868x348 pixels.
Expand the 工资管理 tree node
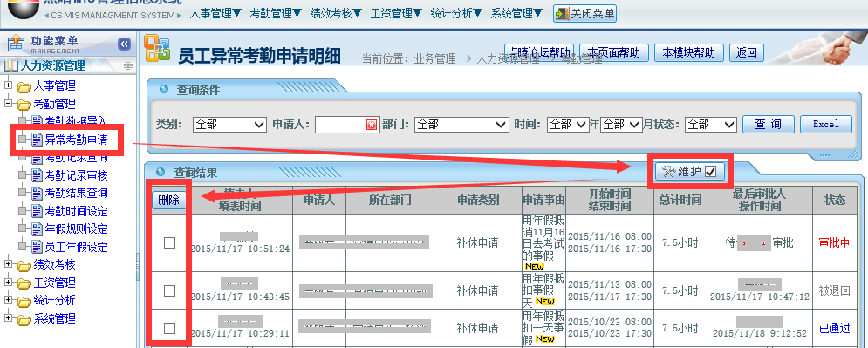(9, 283)
